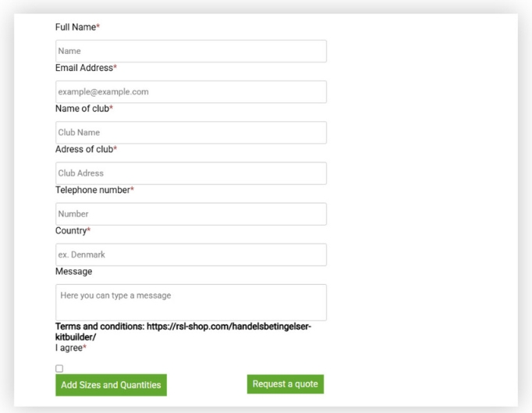The height and width of the screenshot is (413, 532).
Task: Click the 'I agree' label text
Action: click(68, 347)
